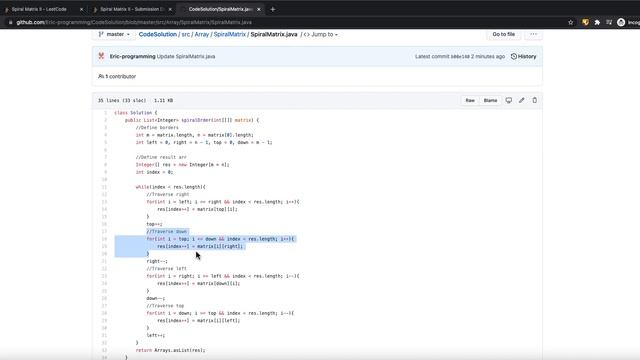640x360 pixels.
Task: Open the Raw file view
Action: pos(470,100)
